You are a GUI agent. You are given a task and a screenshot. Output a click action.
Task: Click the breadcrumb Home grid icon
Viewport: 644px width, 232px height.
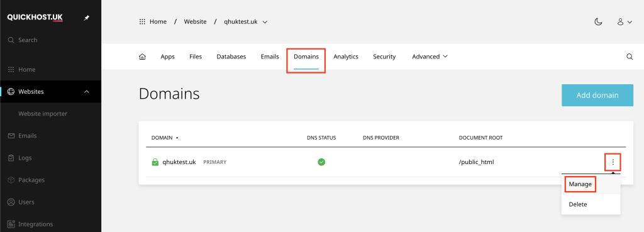point(142,22)
